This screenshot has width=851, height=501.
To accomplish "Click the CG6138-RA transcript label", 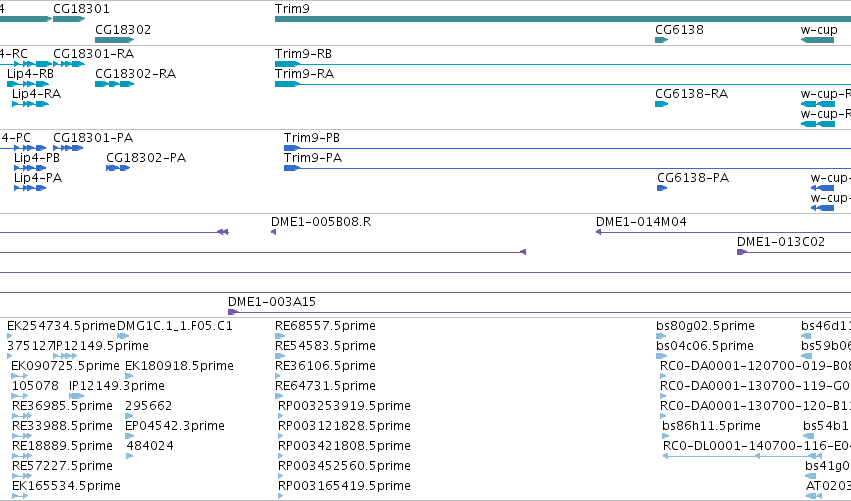I will point(691,94).
